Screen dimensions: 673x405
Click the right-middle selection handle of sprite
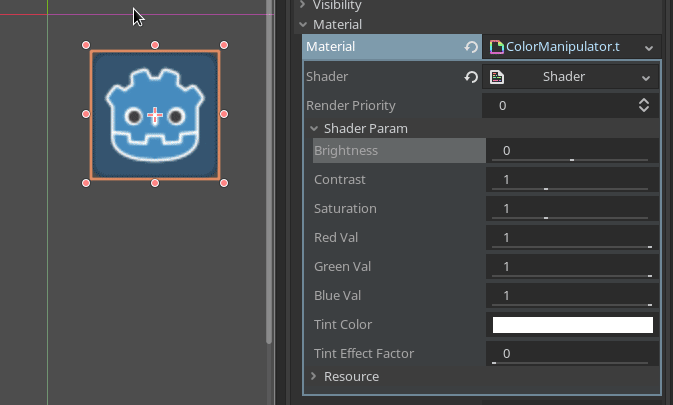coord(224,114)
